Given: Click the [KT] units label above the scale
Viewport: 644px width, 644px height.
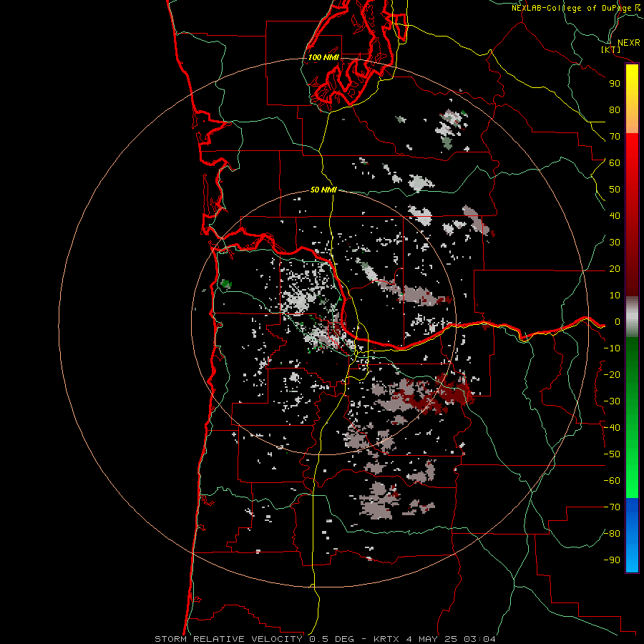Looking at the screenshot, I should [611, 49].
